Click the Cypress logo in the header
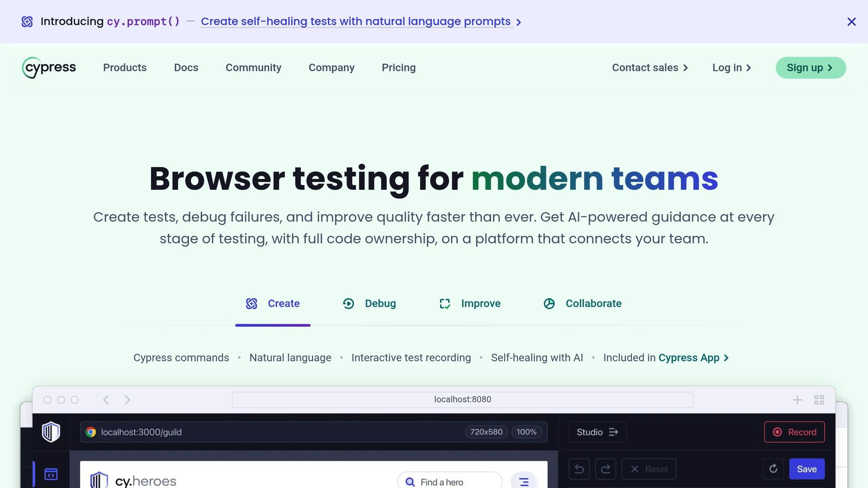 pos(49,68)
